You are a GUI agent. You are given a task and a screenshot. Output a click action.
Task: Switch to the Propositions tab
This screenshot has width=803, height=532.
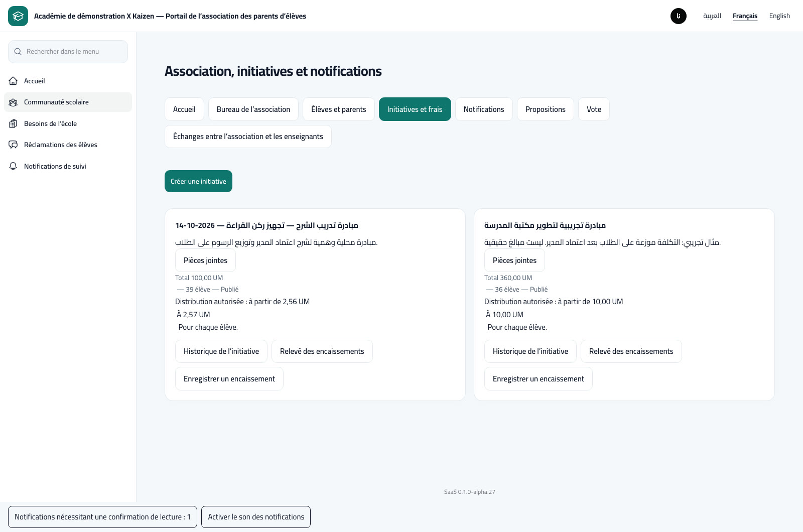tap(546, 109)
